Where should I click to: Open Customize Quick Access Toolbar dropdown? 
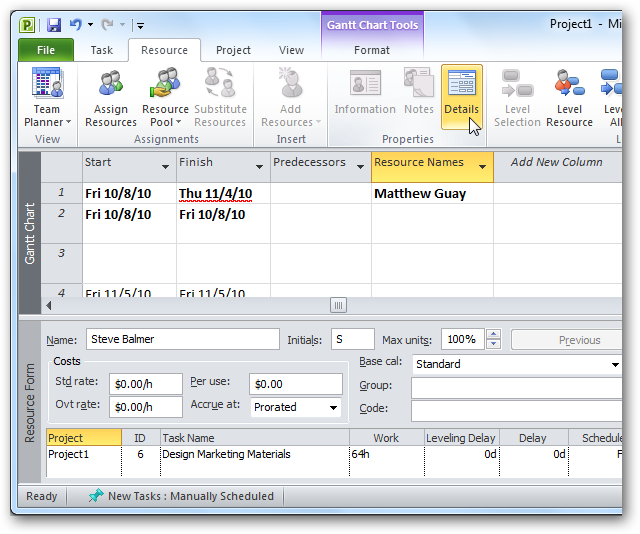coord(140,26)
